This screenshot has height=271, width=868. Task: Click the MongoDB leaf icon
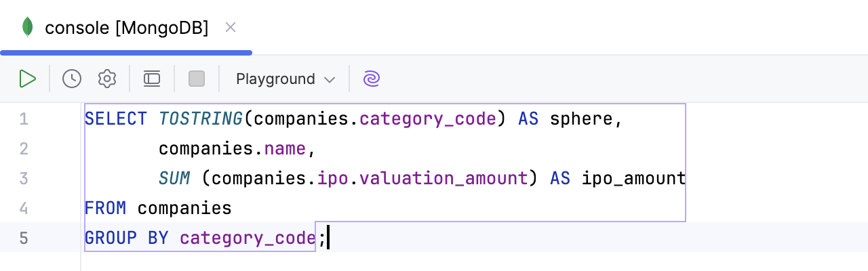click(x=28, y=27)
